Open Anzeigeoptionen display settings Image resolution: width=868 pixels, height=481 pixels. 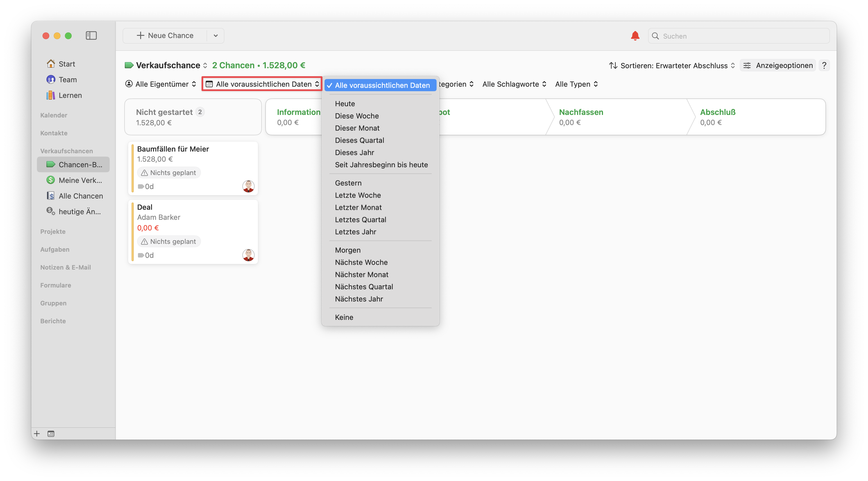(x=778, y=65)
